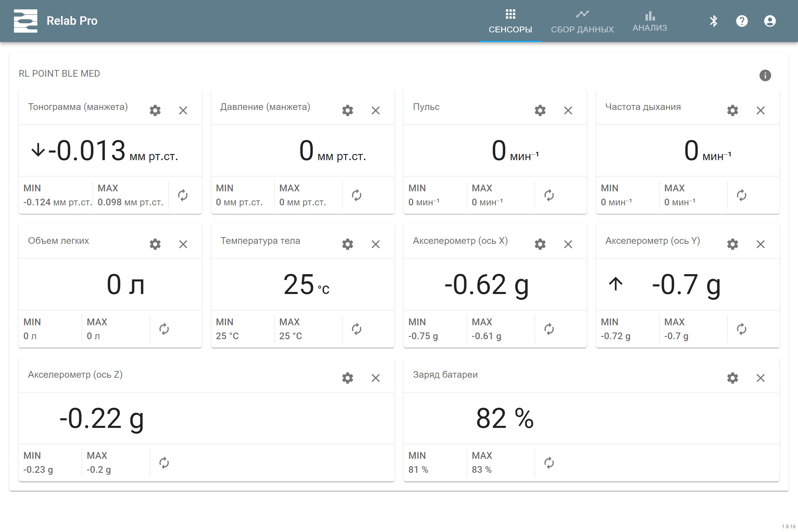
Task: Open settings gear for Частота дыхания
Action: coord(732,110)
